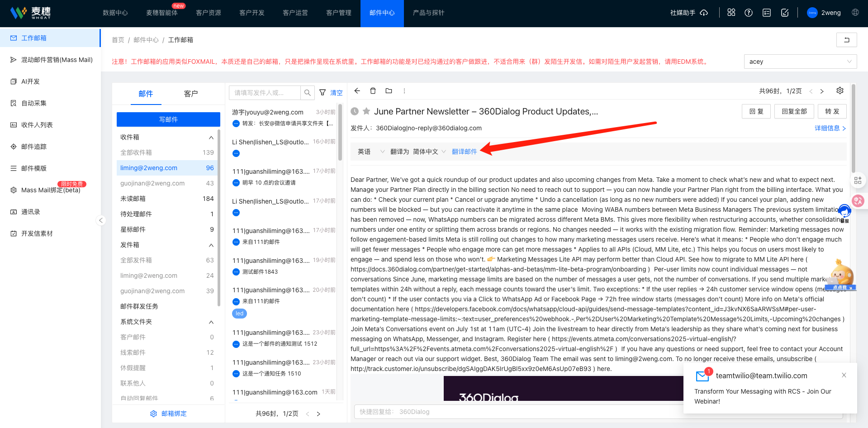Screen dimensions: 868x428
Task: Click the note edit icon in header
Action: point(785,13)
